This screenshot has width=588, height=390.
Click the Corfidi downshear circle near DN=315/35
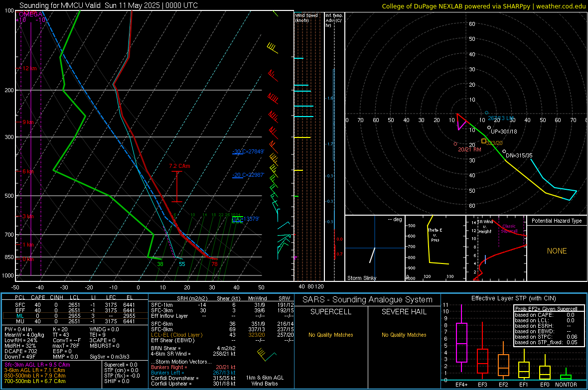coord(504,151)
